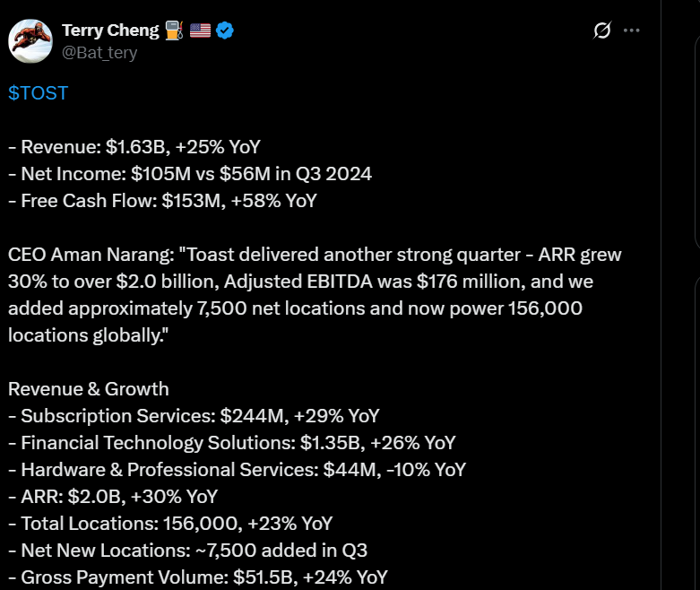Screen dimensions: 700x590
Task: Open the three-dot More options menu
Action: pyautogui.click(x=632, y=30)
